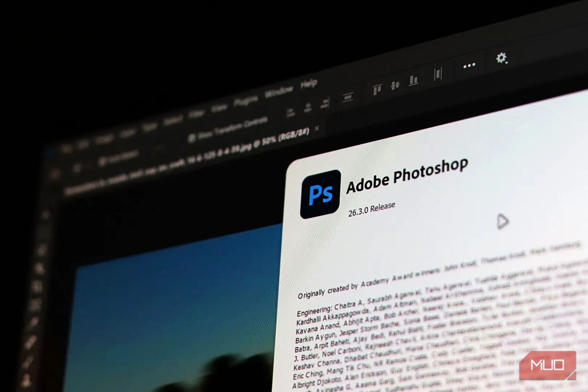This screenshot has width=588, height=392.
Task: Click the align left edges icon
Action: pos(290,113)
